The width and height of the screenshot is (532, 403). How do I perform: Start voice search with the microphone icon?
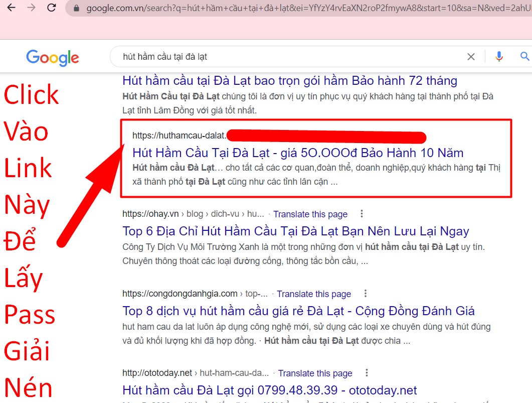tap(499, 57)
